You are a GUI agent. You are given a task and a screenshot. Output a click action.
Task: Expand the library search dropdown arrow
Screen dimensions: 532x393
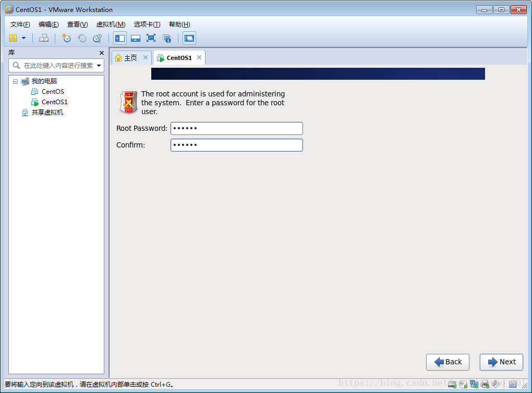click(x=99, y=66)
